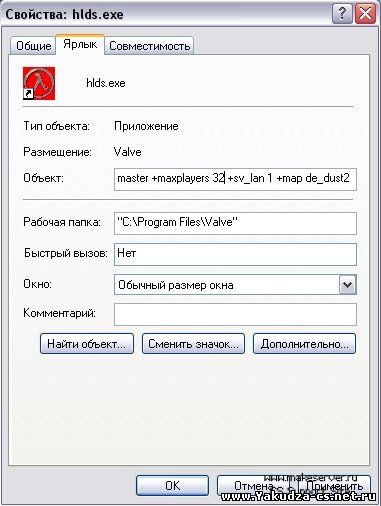Confirm with the OK button

click(x=173, y=485)
